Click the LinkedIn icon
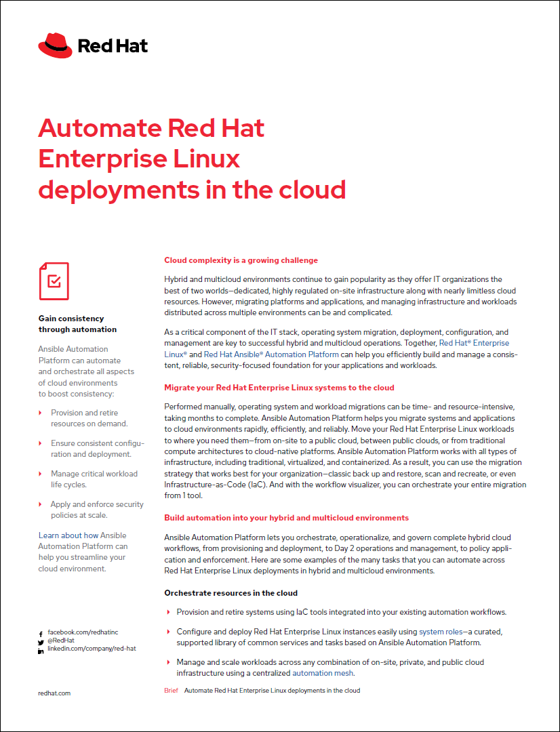 tap(41, 651)
